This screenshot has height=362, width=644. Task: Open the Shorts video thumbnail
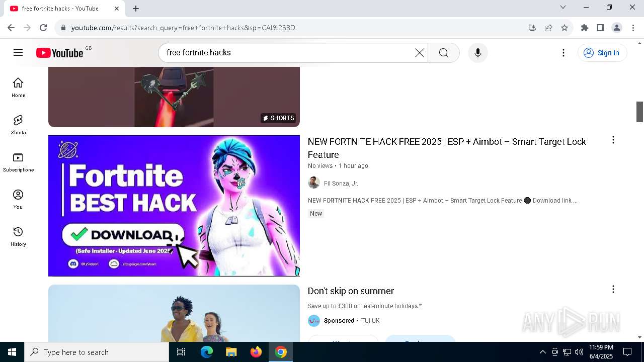pos(174,97)
